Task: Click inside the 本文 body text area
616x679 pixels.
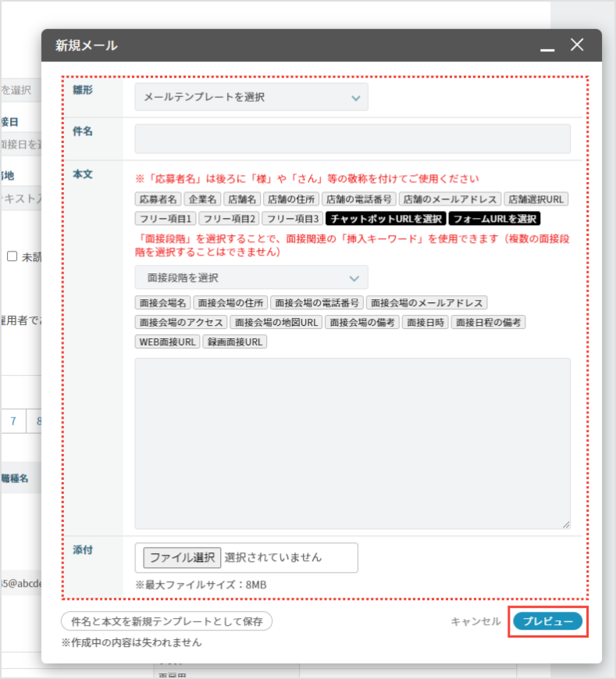Action: tap(352, 443)
